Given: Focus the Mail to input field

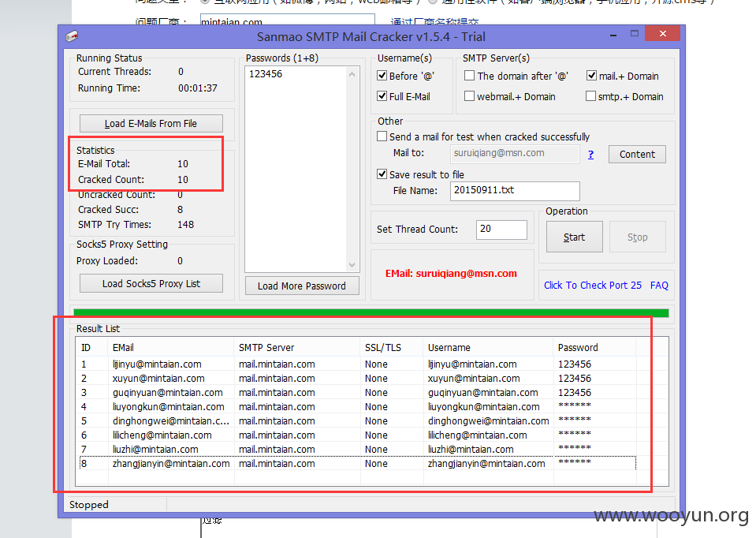Looking at the screenshot, I should (x=515, y=154).
